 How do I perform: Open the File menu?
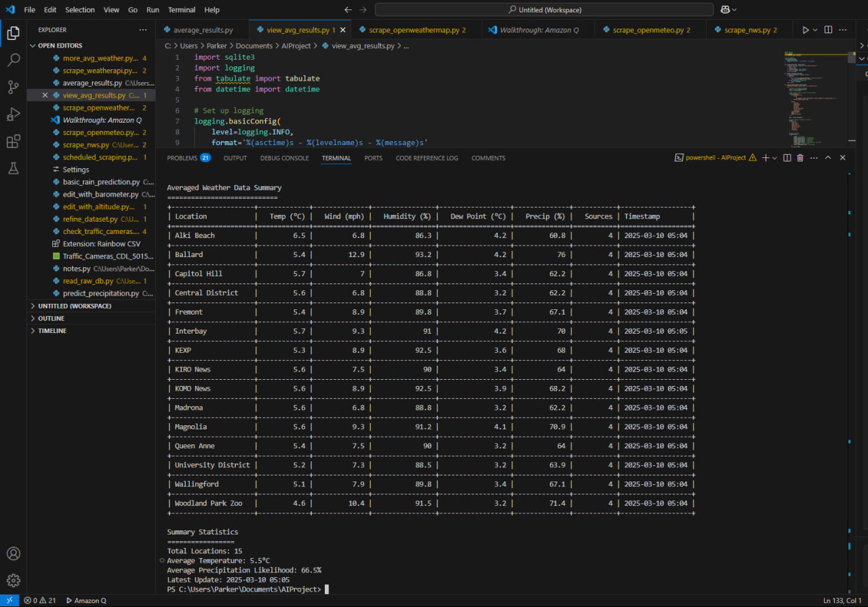click(30, 9)
